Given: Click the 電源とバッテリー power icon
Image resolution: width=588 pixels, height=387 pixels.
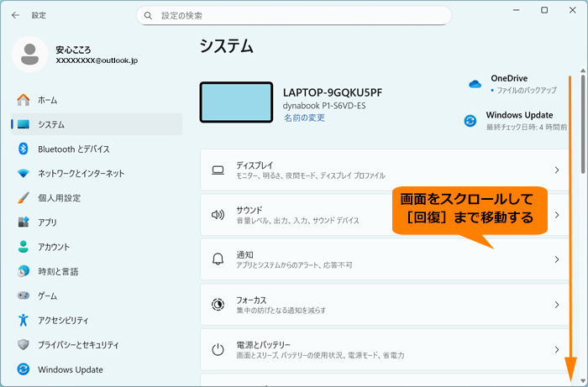Looking at the screenshot, I should pos(218,349).
